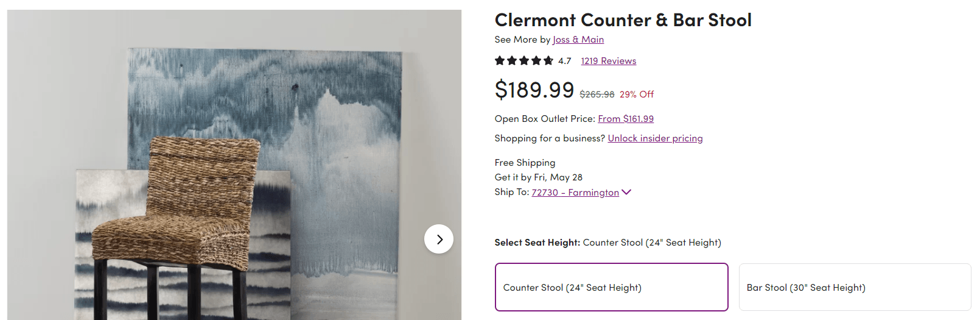Expand the Ship To location chevron
Image resolution: width=980 pixels, height=320 pixels.
pos(626,192)
